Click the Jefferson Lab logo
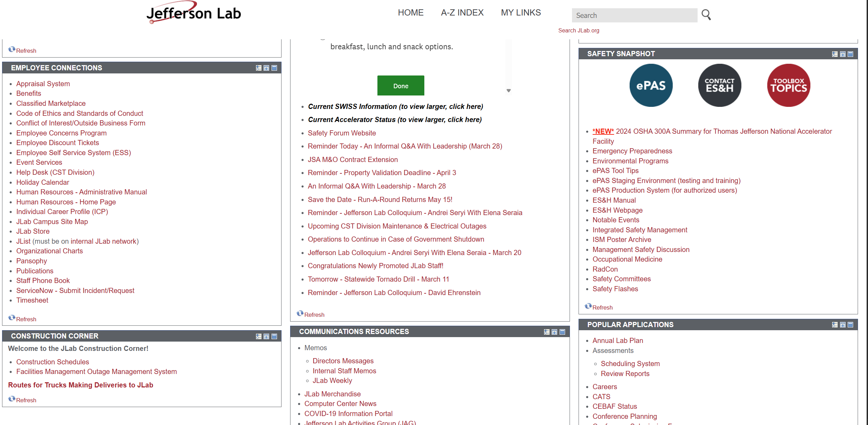Screen dimensions: 868x425 tap(194, 13)
